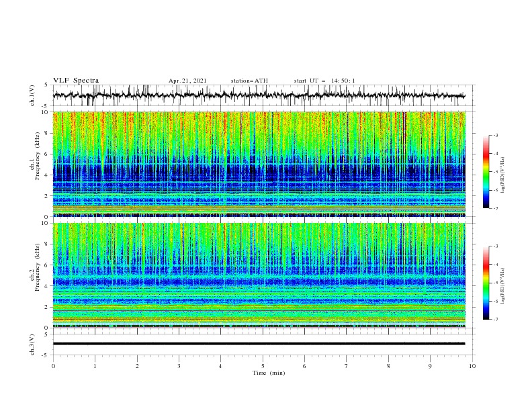Click the time-axis tick label "7"

(x=347, y=366)
